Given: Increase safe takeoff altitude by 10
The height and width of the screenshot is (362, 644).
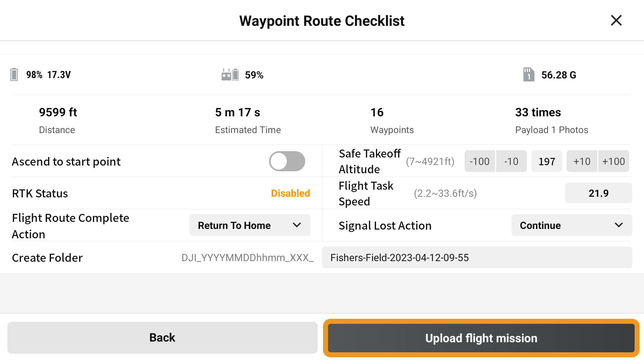Looking at the screenshot, I should coord(582,161).
